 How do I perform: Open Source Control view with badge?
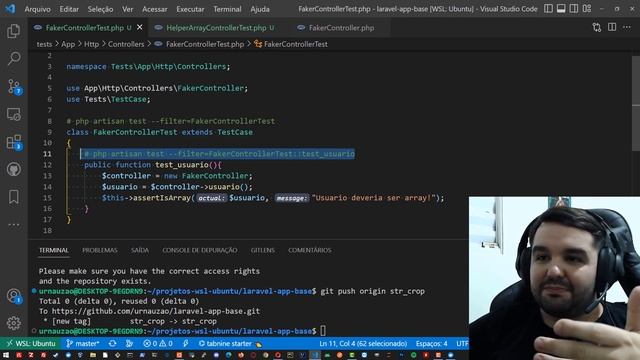[x=13, y=87]
